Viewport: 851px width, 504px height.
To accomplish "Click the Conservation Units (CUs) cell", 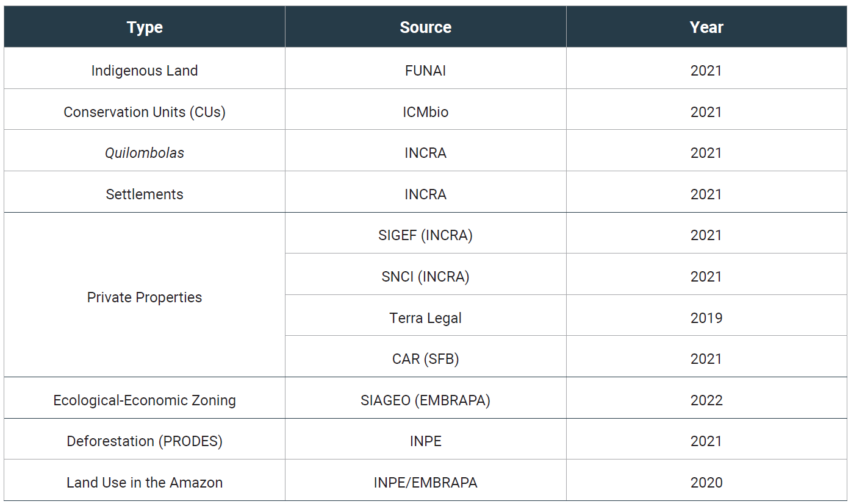I will point(145,112).
